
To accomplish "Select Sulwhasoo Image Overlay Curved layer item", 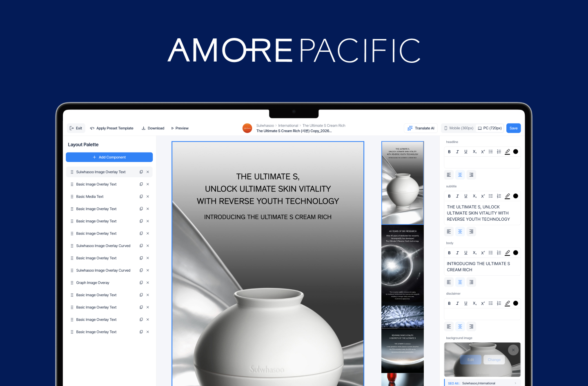I will coord(103,246).
